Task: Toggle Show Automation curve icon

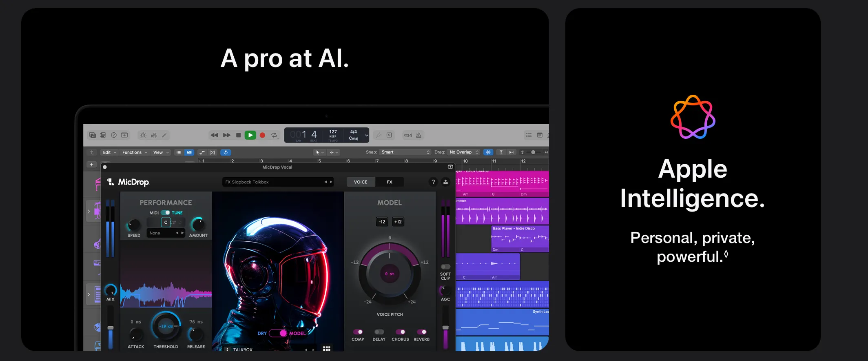Action: (x=202, y=152)
